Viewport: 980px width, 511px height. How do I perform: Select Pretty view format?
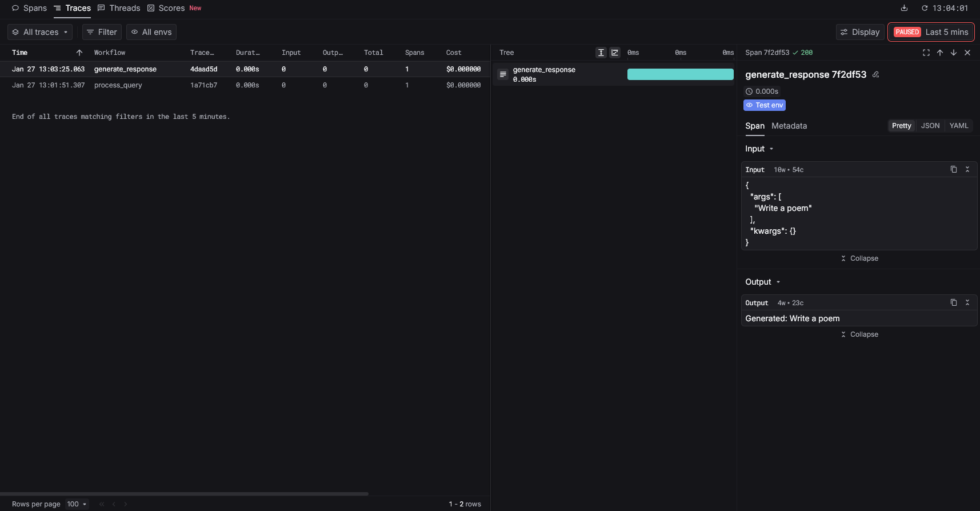coord(901,126)
